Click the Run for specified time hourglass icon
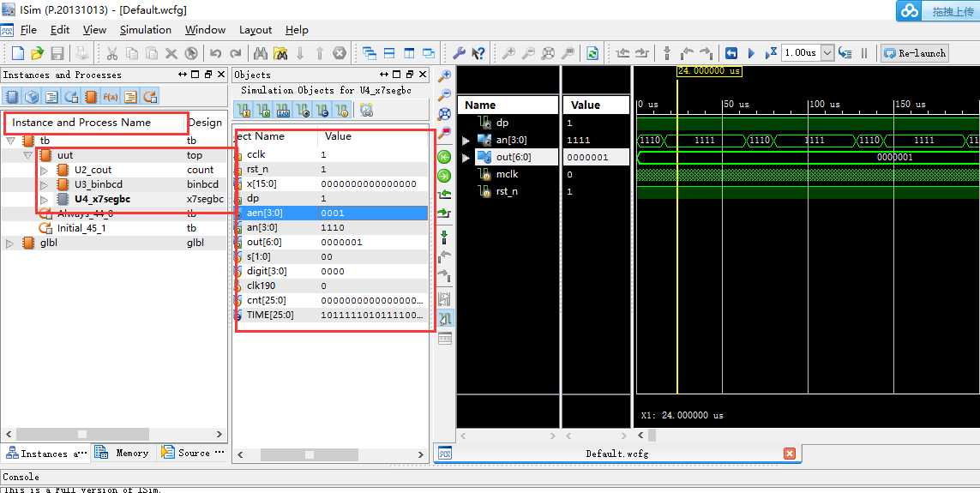The height and width of the screenshot is (493, 980). [x=773, y=53]
